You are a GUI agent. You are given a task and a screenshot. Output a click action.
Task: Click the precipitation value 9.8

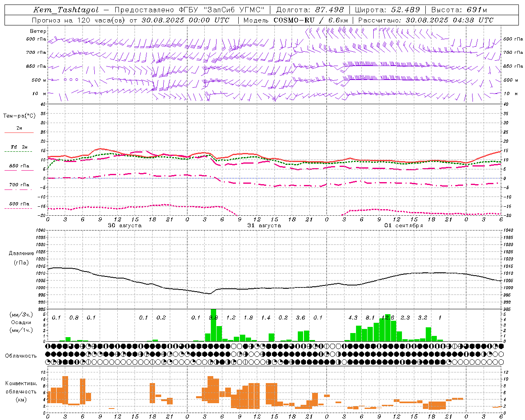pos(213,318)
